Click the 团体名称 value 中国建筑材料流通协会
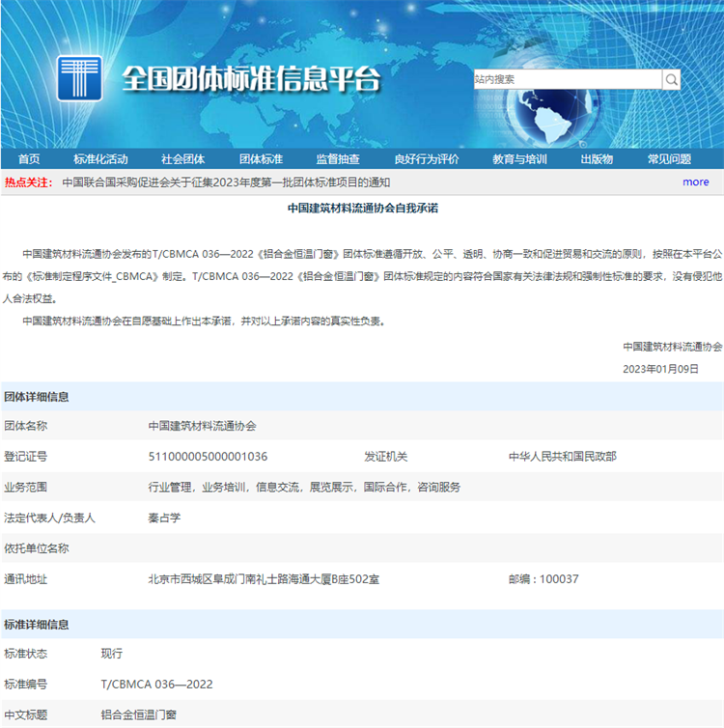This screenshot has height=728, width=724. (203, 426)
